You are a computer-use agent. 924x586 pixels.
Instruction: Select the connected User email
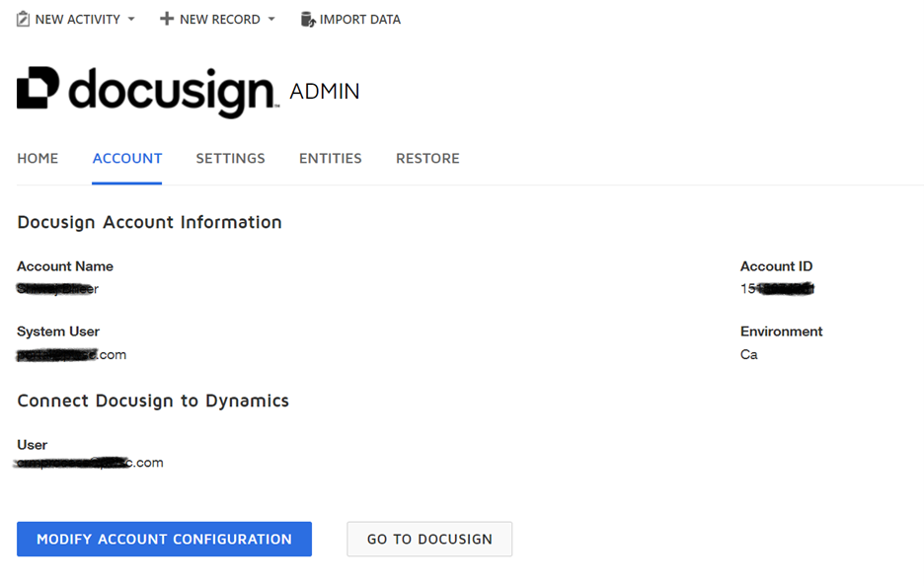point(88,462)
